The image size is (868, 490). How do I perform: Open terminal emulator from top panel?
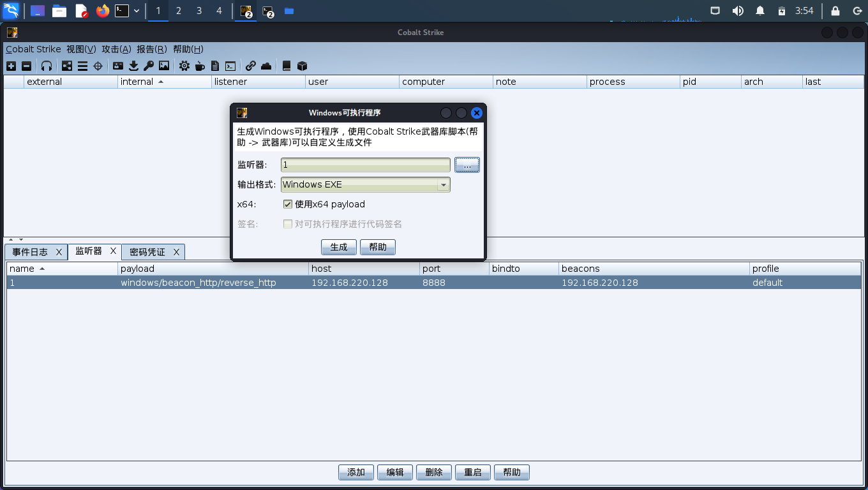click(122, 10)
